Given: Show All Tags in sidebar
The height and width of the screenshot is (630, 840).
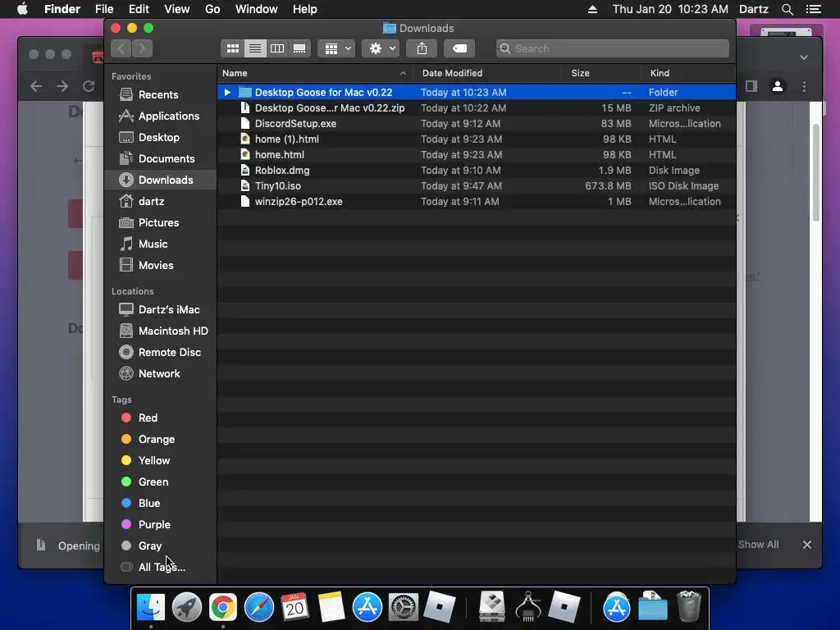Looking at the screenshot, I should tap(161, 568).
